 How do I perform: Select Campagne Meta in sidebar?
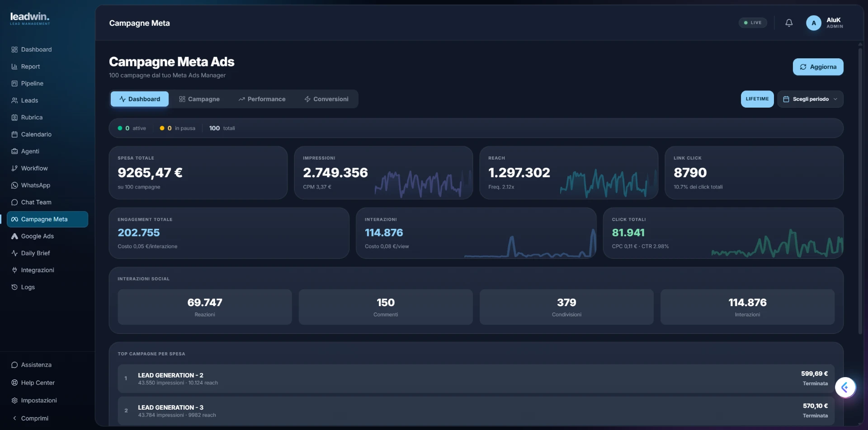tap(47, 219)
